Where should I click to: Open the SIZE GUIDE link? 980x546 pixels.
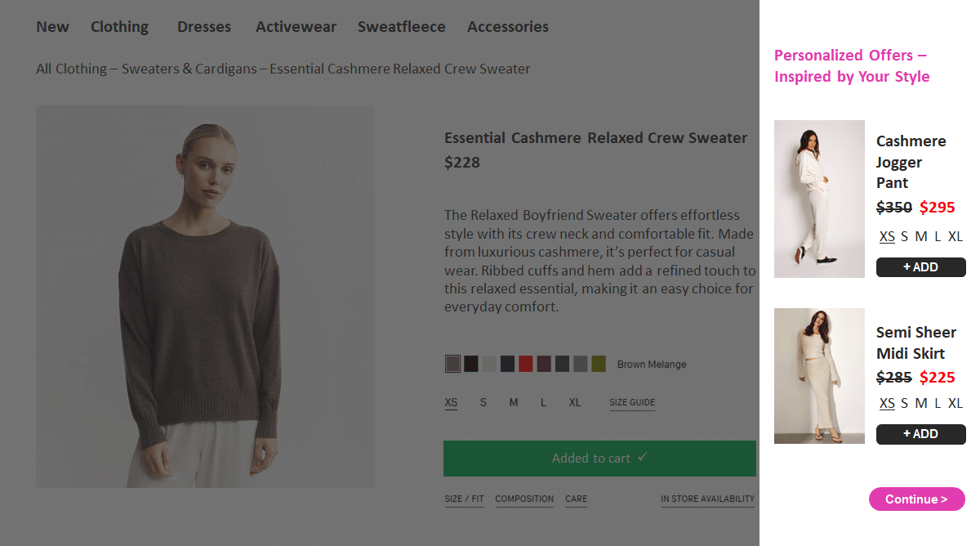tap(632, 402)
